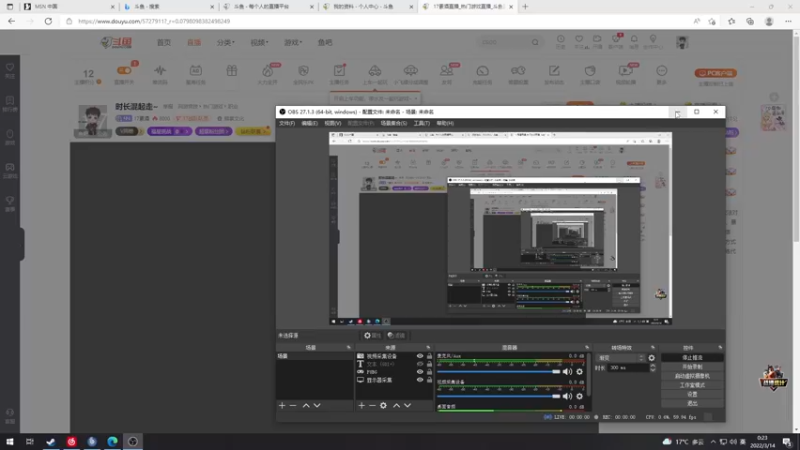
Task: Click 开始录制 start recording button
Action: 692,367
